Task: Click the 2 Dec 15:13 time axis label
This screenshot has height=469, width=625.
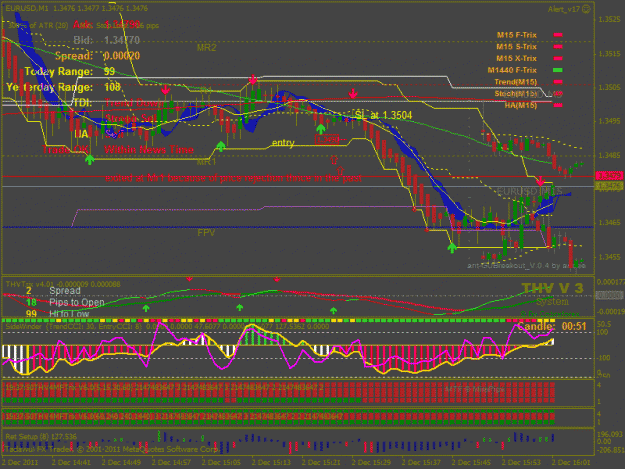Action: coord(271,462)
